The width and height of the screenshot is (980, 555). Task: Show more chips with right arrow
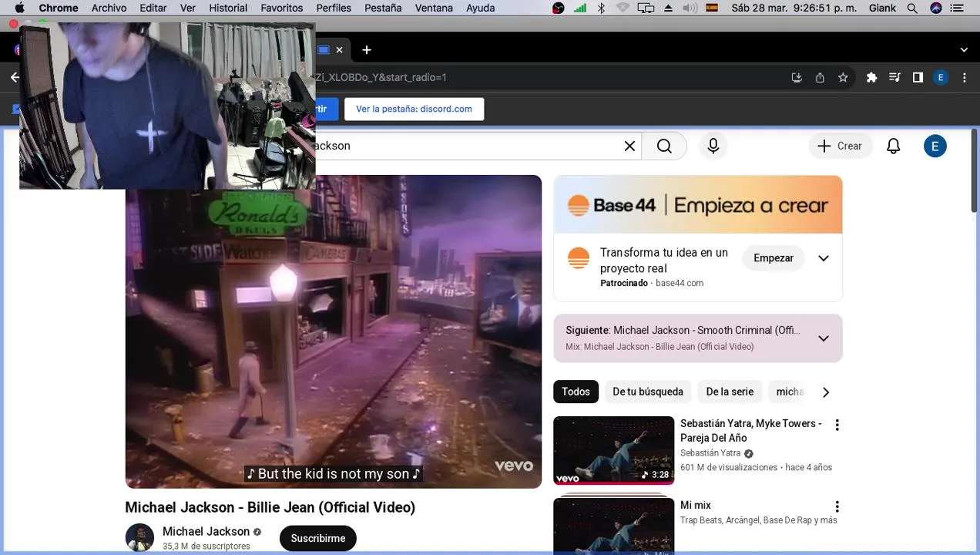(x=825, y=392)
